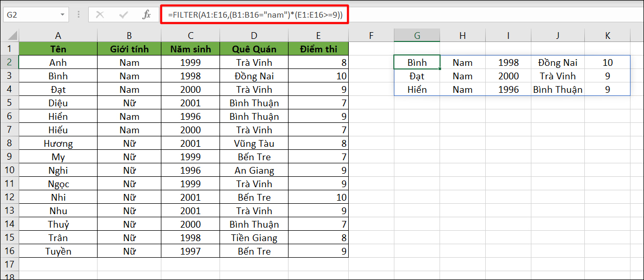Click the 'Quê Quán' header cell
The height and width of the screenshot is (280, 644).
pos(254,49)
